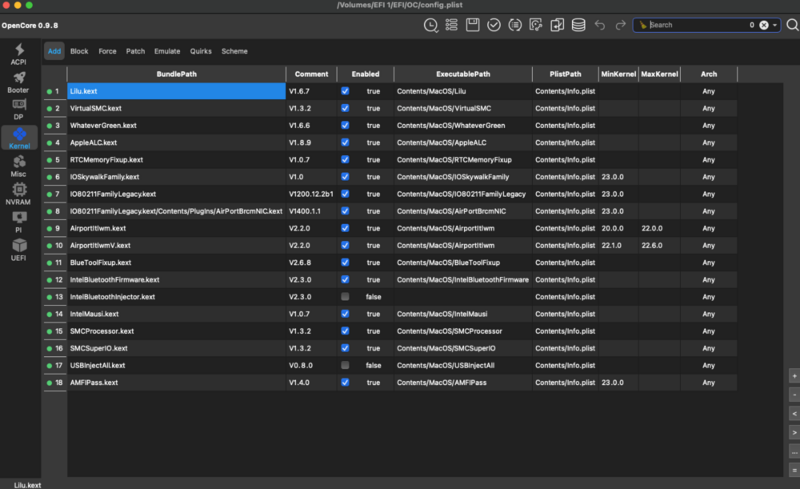The width and height of the screenshot is (800, 489).
Task: Click the export documents toolbar icon
Action: tap(557, 25)
